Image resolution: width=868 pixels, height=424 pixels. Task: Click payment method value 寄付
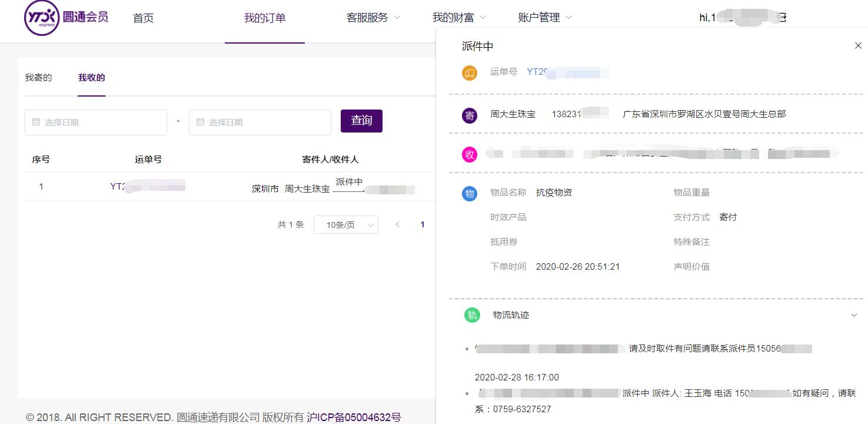(728, 217)
